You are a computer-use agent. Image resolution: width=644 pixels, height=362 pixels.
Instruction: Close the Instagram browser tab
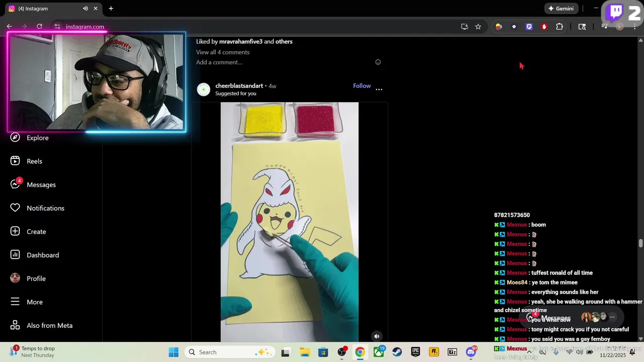point(96,9)
